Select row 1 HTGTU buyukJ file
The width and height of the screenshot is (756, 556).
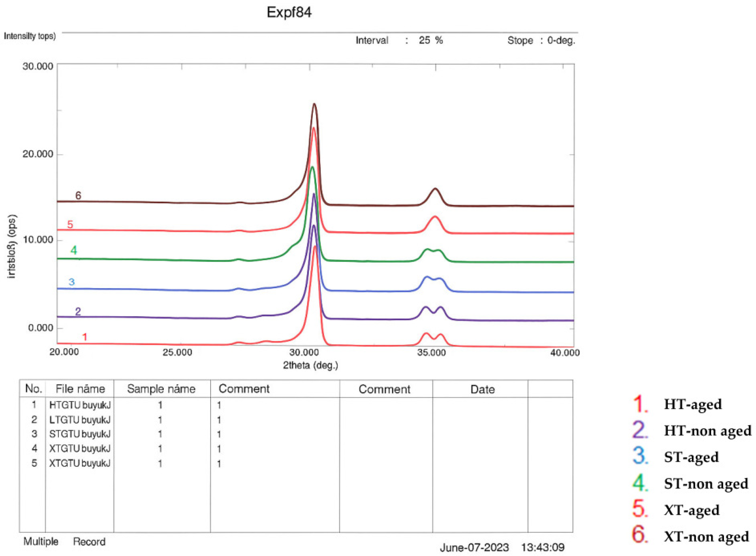tap(80, 405)
